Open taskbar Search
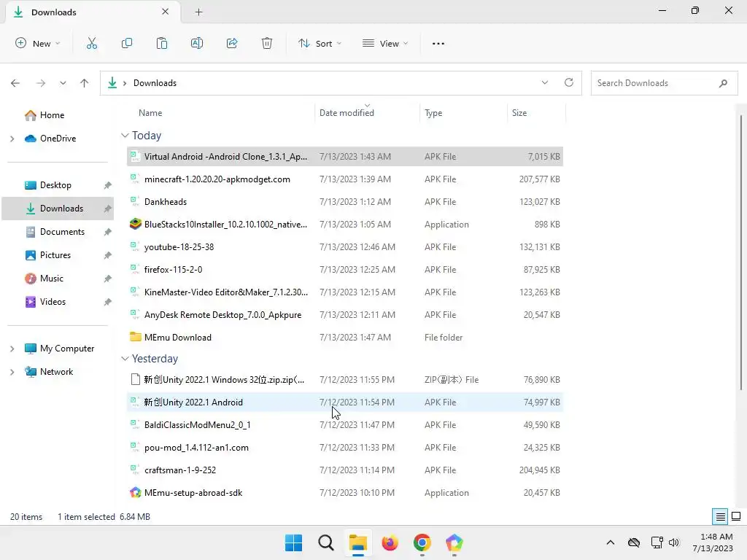The width and height of the screenshot is (747, 560). 326,542
